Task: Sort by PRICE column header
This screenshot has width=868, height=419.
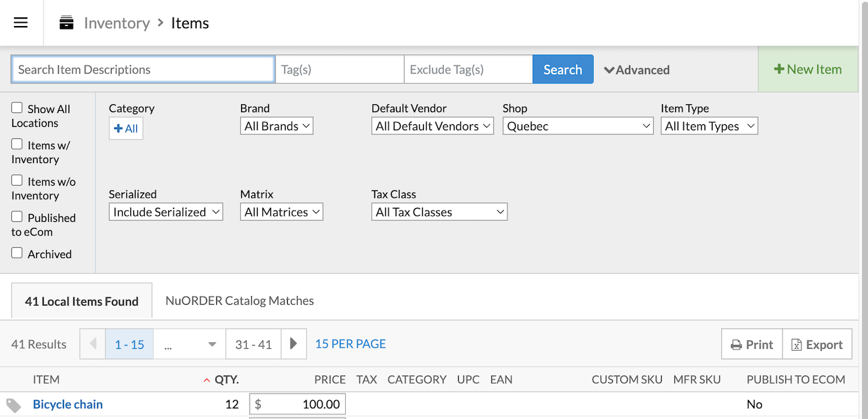Action: pos(330,379)
